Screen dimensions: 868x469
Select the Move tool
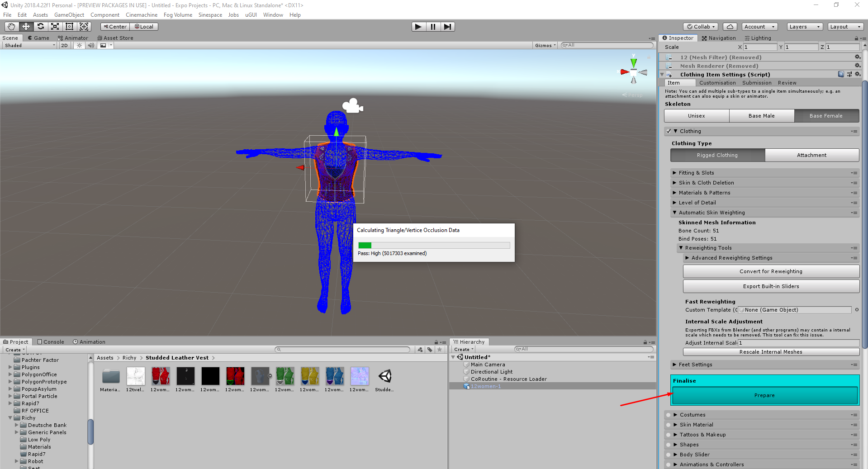click(26, 27)
